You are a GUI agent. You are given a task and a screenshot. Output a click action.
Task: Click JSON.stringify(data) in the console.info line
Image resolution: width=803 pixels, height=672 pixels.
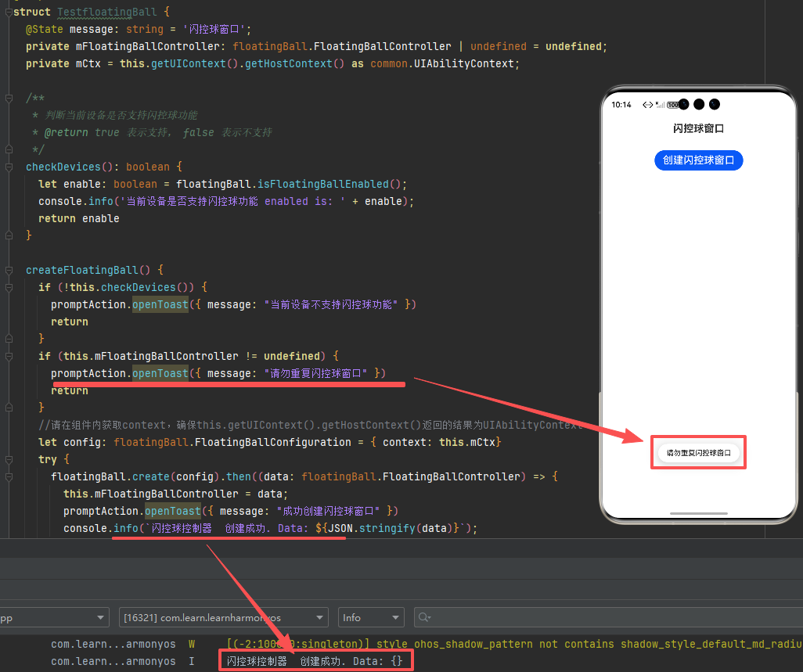point(391,528)
